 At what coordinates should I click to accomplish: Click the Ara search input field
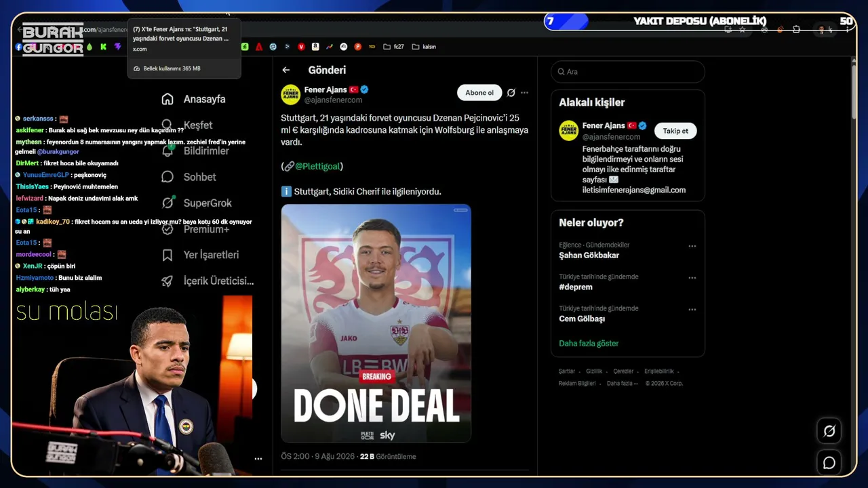click(x=627, y=72)
